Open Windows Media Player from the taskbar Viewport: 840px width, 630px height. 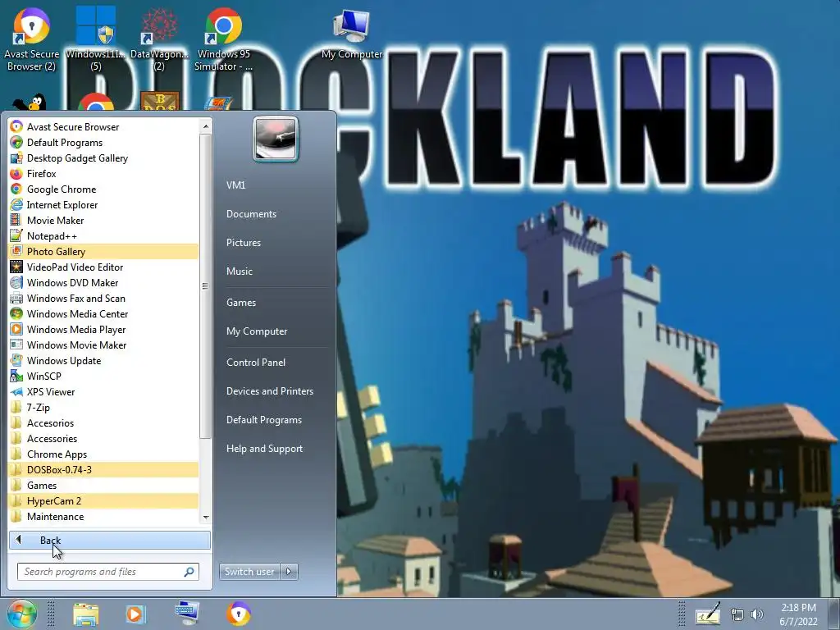click(x=136, y=614)
